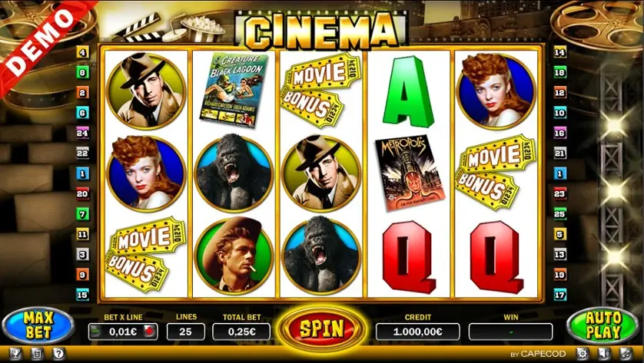
Task: Open the paytable clipboard icon
Action: pyautogui.click(x=37, y=353)
